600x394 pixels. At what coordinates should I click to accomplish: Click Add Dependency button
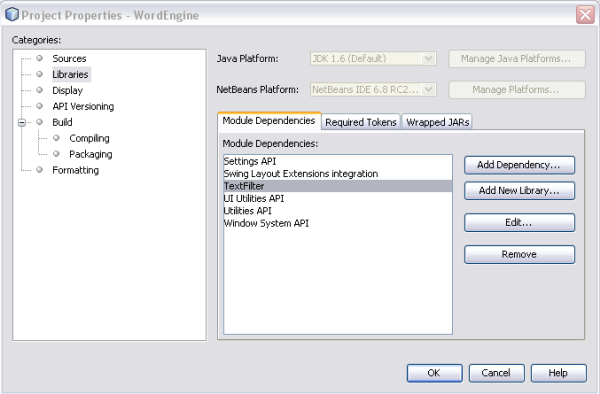click(x=519, y=165)
